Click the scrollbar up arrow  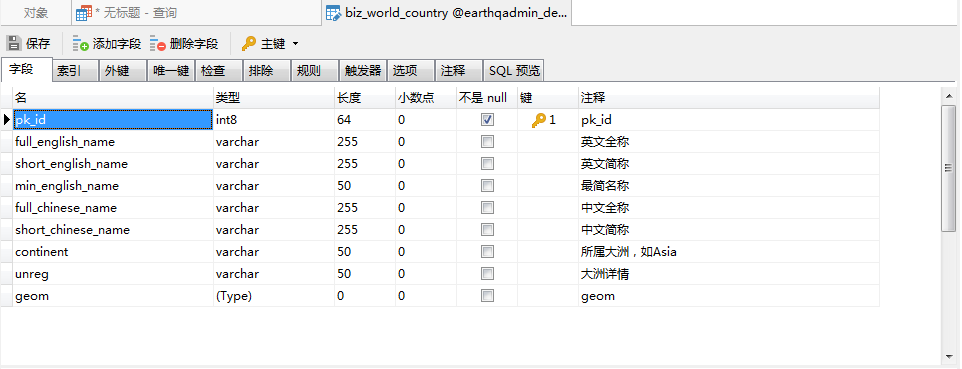[948, 95]
